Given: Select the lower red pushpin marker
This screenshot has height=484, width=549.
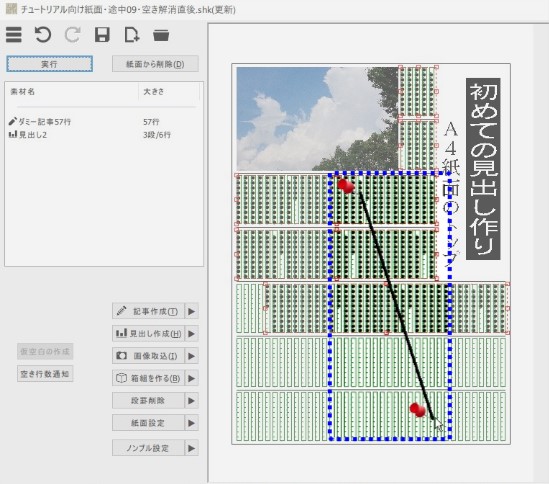Looking at the screenshot, I should click(417, 409).
